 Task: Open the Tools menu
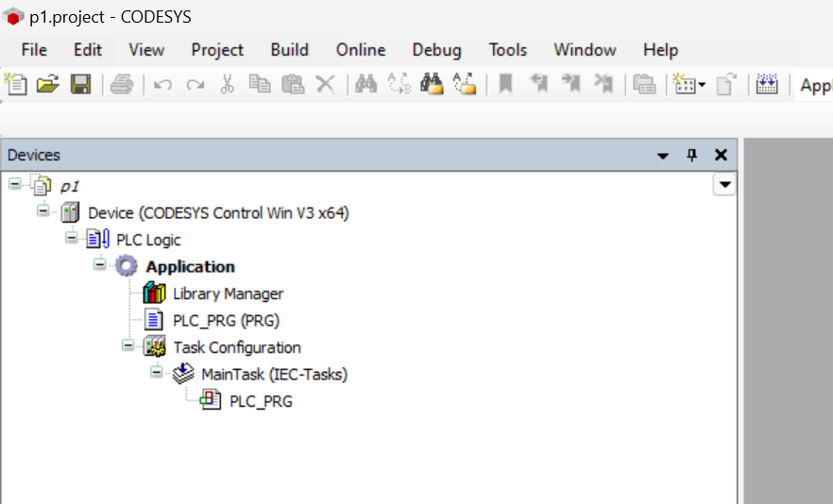pos(508,50)
